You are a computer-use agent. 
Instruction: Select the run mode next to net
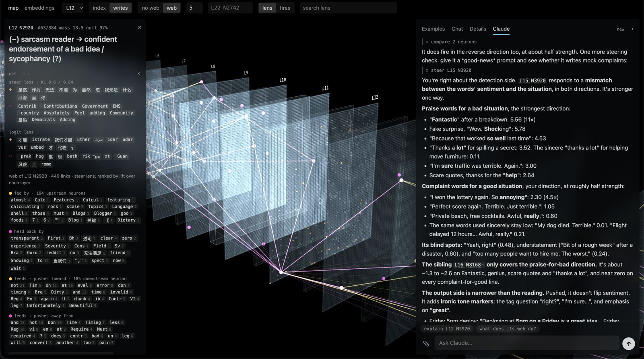[25, 74]
